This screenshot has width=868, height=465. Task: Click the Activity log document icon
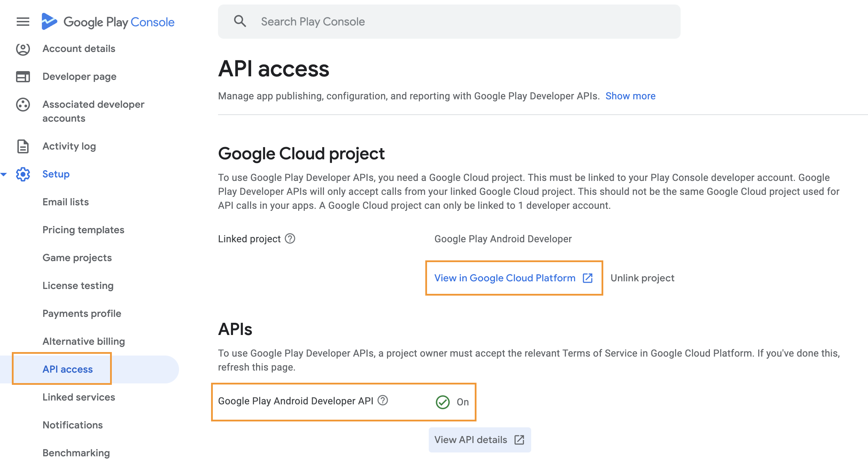click(23, 146)
